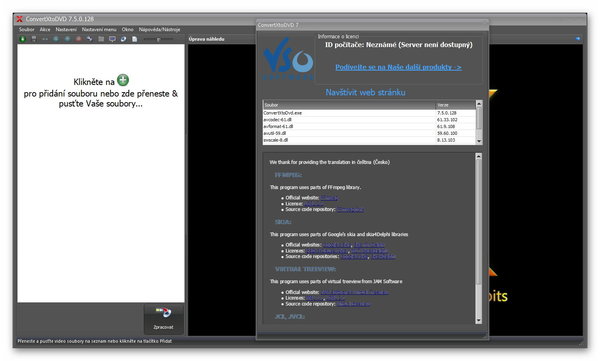Viewport: 600px width, 361px height.
Task: Open Virtual Treeview Source code repository link
Action: pyautogui.click(x=353, y=304)
